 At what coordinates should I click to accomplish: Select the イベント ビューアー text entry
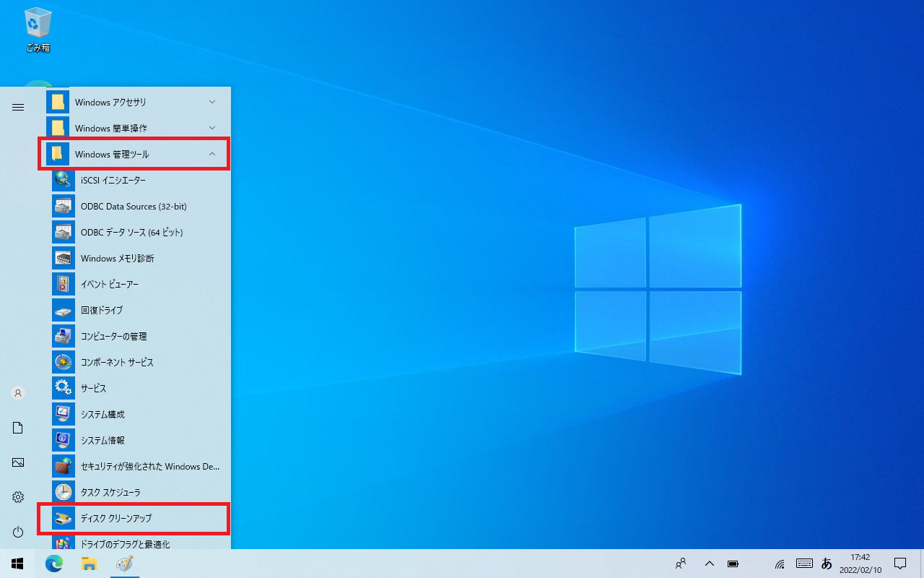pyautogui.click(x=110, y=284)
